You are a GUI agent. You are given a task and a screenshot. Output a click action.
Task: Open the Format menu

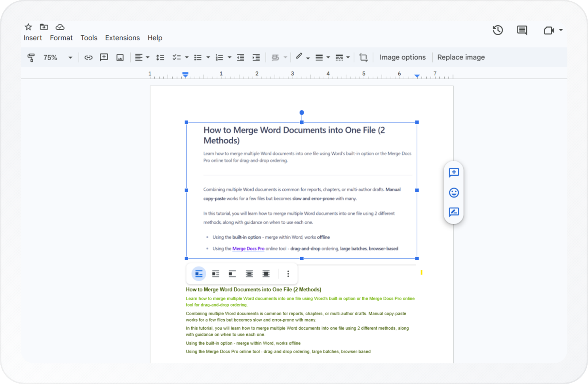pyautogui.click(x=61, y=38)
